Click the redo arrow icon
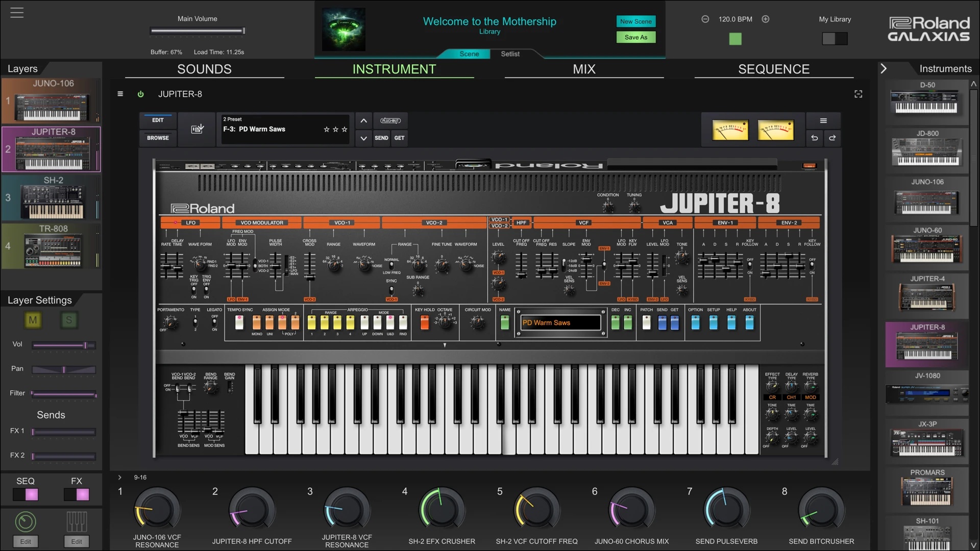Viewport: 980px width, 551px height. pos(832,138)
